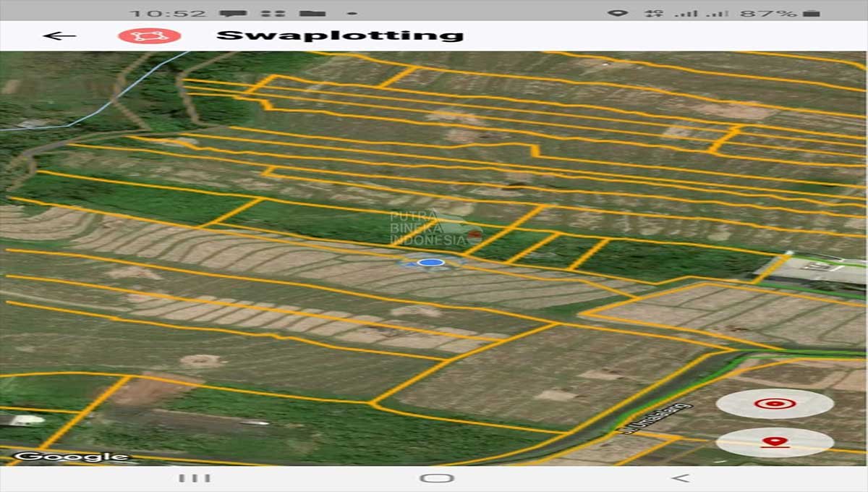Tap the 10:52 clock in status bar
The width and height of the screenshot is (868, 492).
[166, 13]
